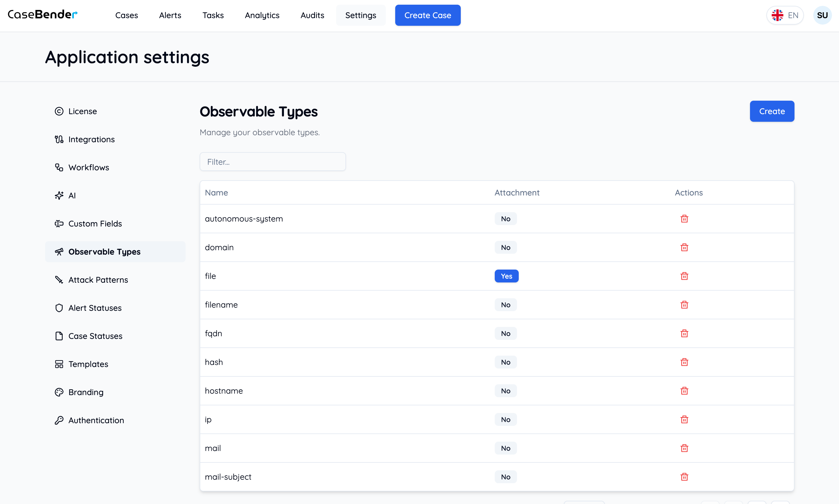Click the Filter input field
This screenshot has width=839, height=504.
coord(273,161)
